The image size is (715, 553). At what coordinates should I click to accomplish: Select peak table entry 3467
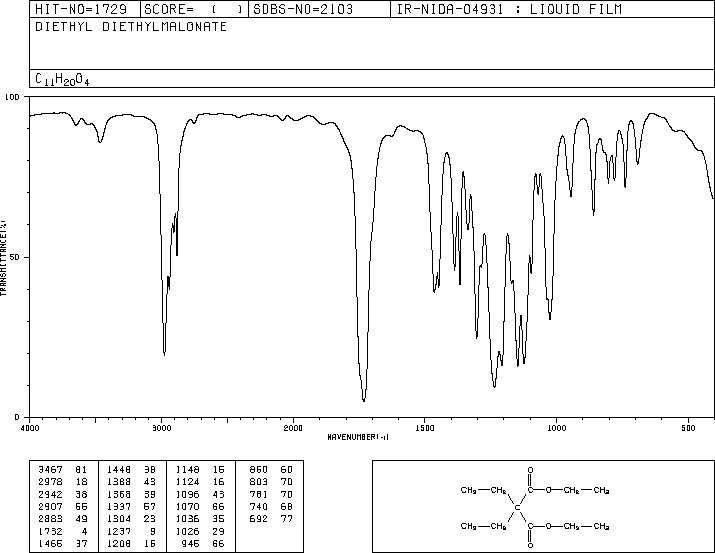[50, 470]
